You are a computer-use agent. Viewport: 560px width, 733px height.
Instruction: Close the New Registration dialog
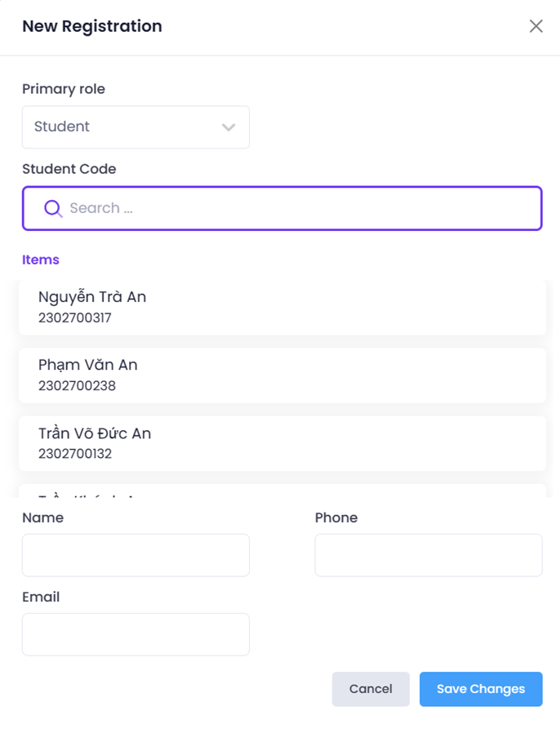pos(536,26)
